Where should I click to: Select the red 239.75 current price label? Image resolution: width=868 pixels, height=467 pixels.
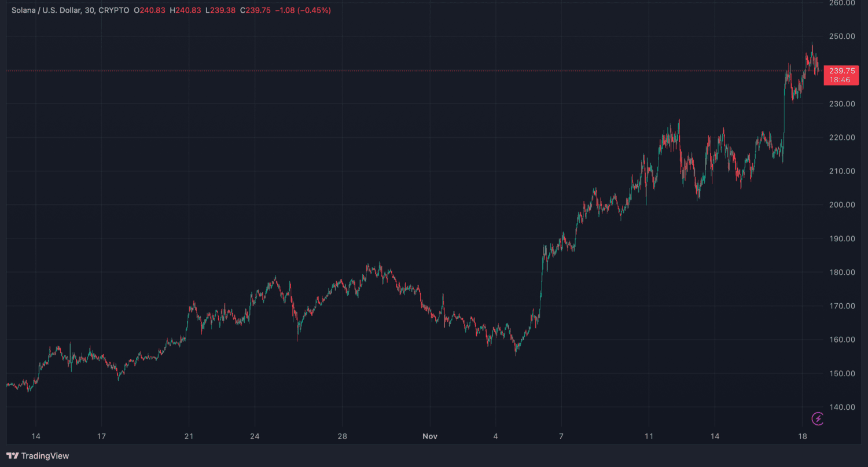[x=841, y=71]
